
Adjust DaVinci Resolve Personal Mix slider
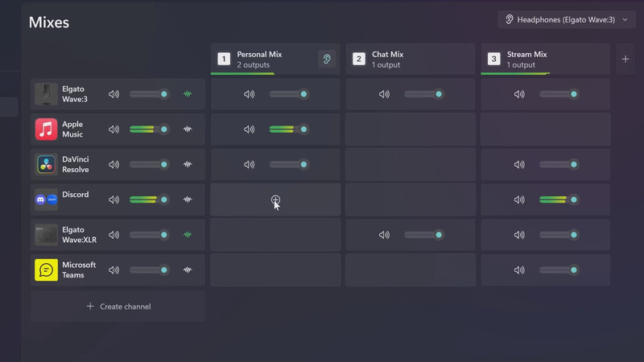(x=289, y=165)
